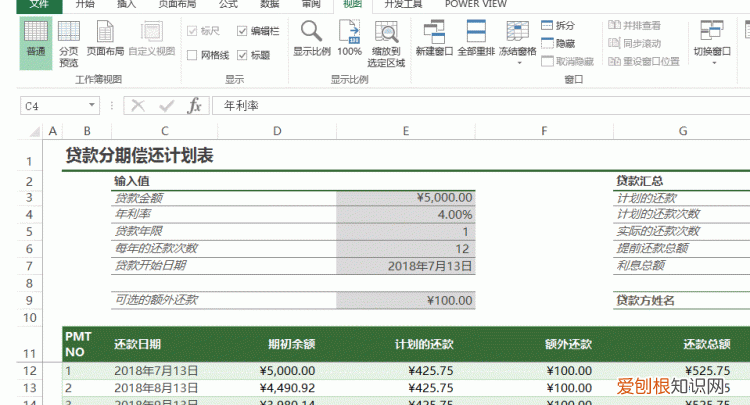
Task: Toggle the Ruler (标尺) checkbox
Action: pyautogui.click(x=192, y=31)
